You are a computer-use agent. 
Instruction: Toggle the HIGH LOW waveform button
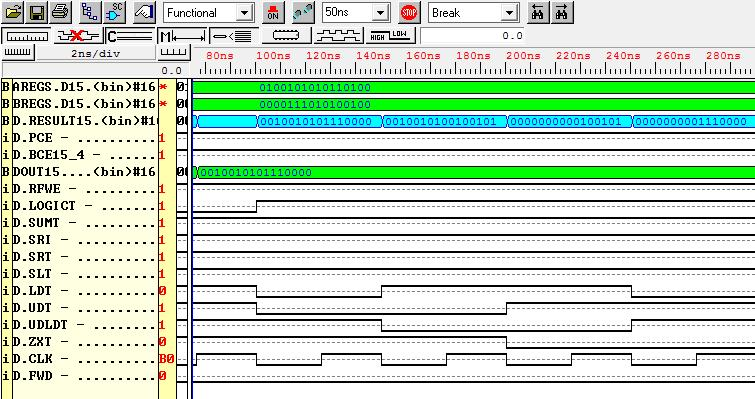[390, 36]
